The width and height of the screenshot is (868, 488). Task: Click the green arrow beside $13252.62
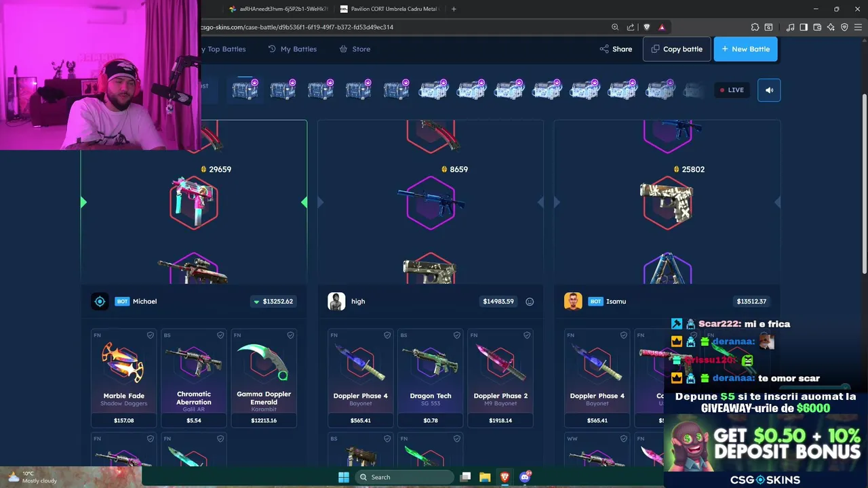[x=256, y=302]
